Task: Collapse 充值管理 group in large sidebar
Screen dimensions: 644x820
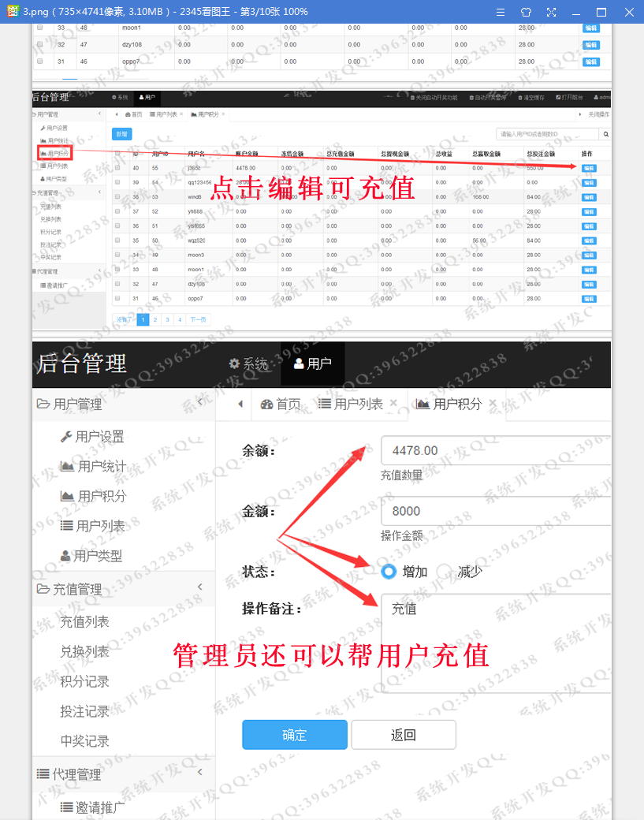Action: click(x=200, y=587)
